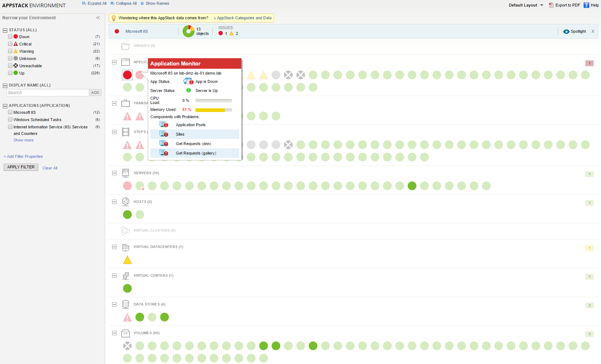Collapse the Servers section

pos(114,173)
